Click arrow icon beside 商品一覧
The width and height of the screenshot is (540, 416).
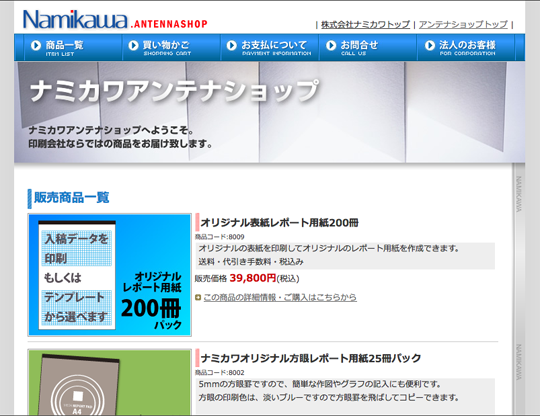(35, 45)
